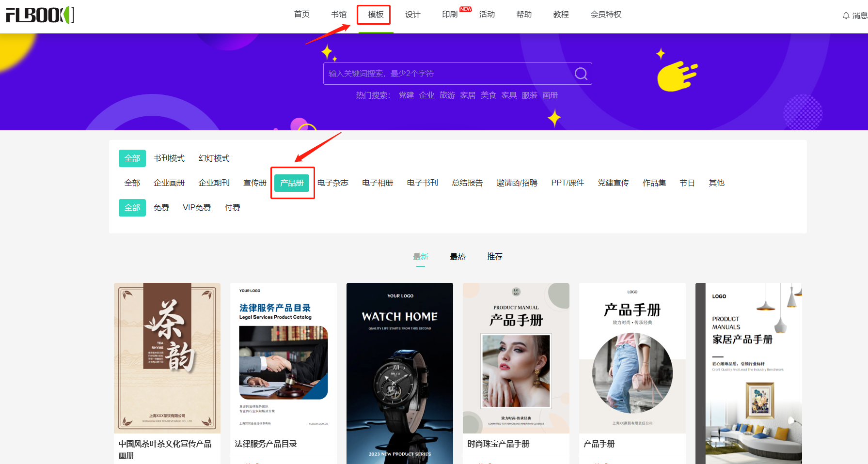The height and width of the screenshot is (464, 868).
Task: Choose 书刊模式 mode filter
Action: point(169,158)
